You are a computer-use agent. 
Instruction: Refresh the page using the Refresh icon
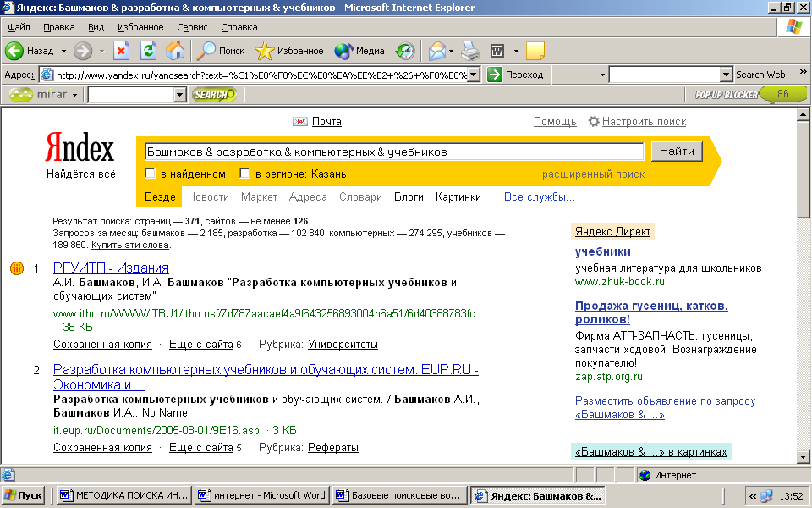coord(149,51)
